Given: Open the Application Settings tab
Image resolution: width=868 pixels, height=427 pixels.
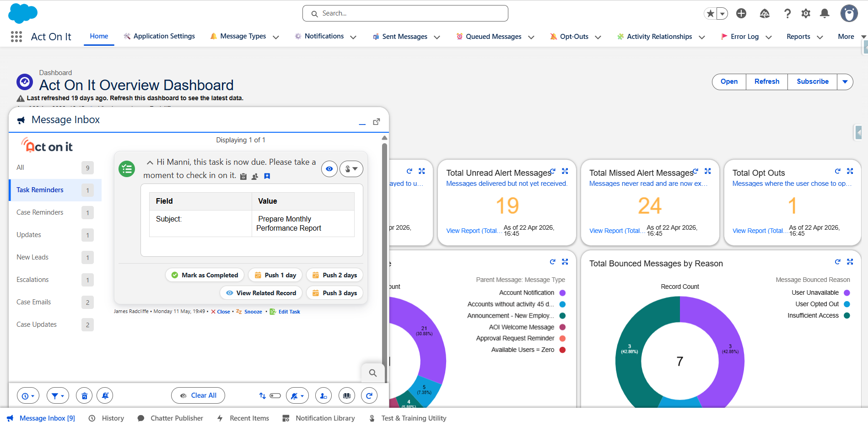Looking at the screenshot, I should click(159, 36).
